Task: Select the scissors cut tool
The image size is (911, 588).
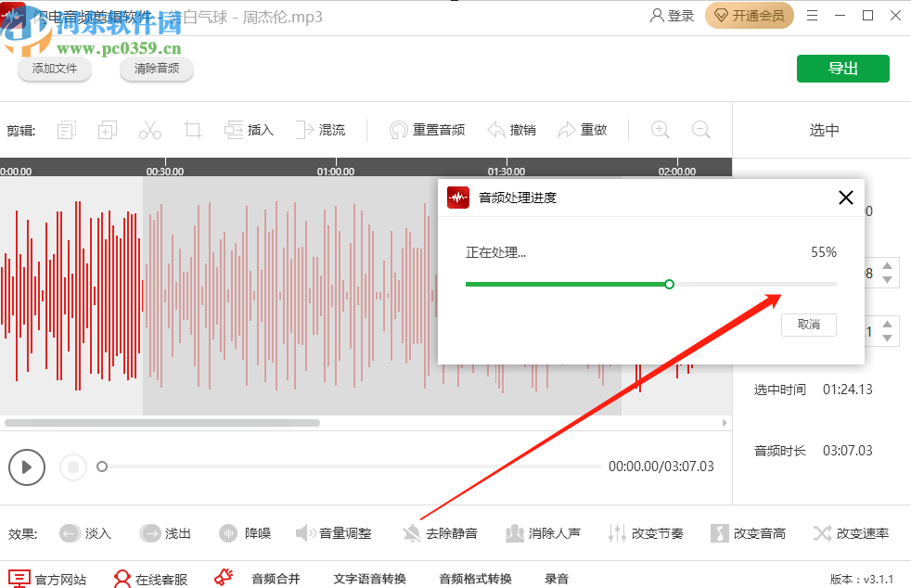Action: click(150, 130)
